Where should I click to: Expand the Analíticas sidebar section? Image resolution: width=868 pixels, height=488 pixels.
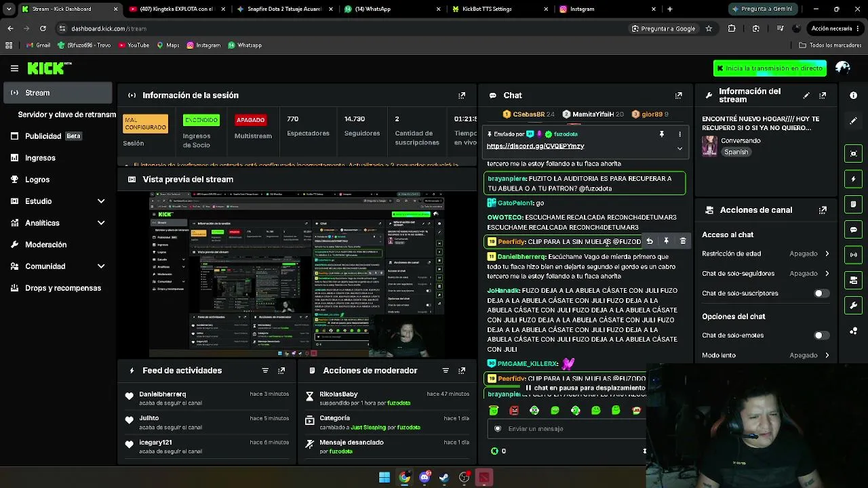tap(101, 223)
